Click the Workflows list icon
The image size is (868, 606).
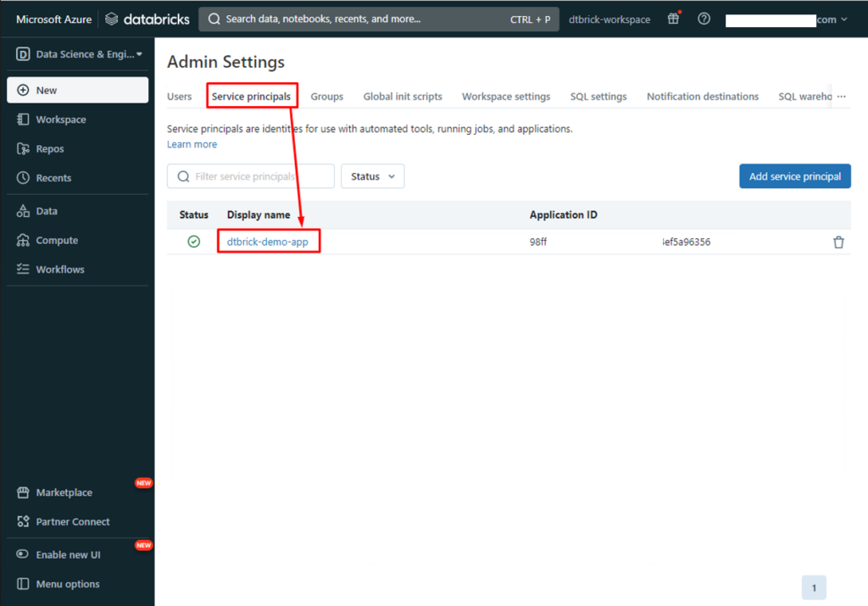(23, 269)
